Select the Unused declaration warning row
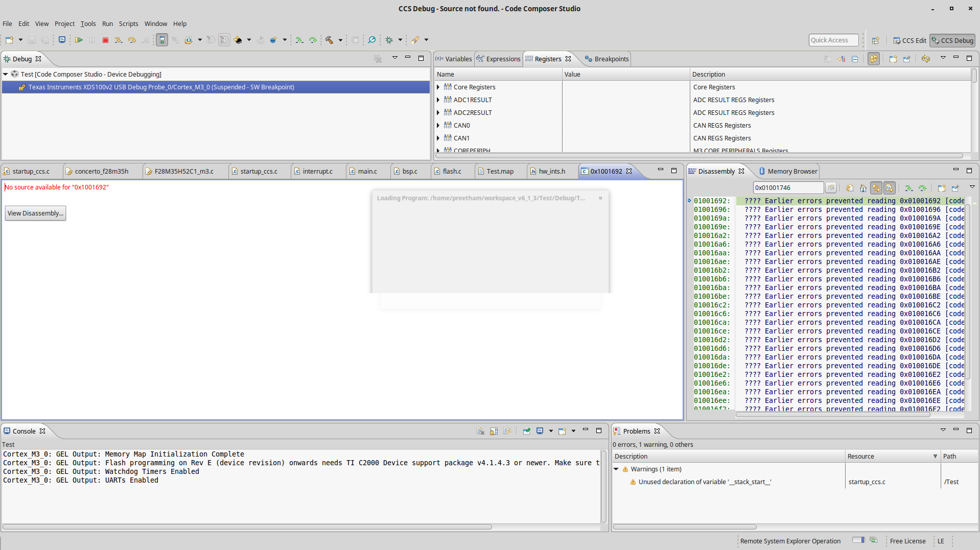This screenshot has width=980, height=550. [x=795, y=482]
